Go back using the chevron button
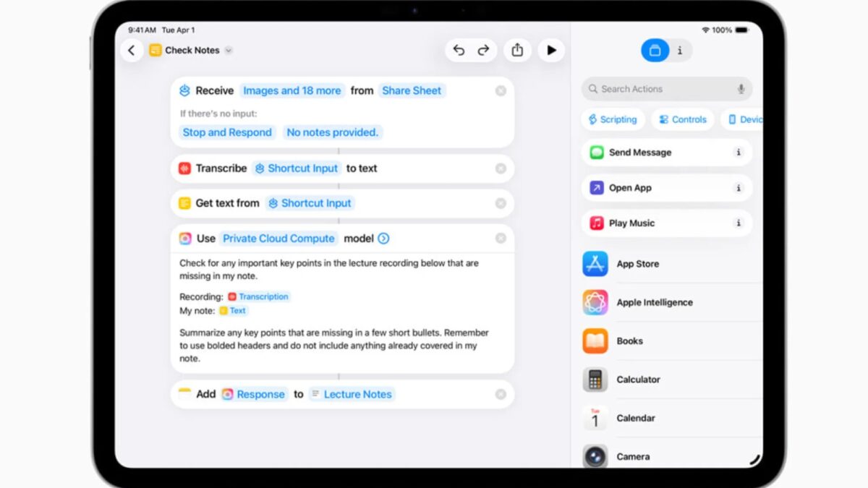The width and height of the screenshot is (868, 488). coord(132,50)
